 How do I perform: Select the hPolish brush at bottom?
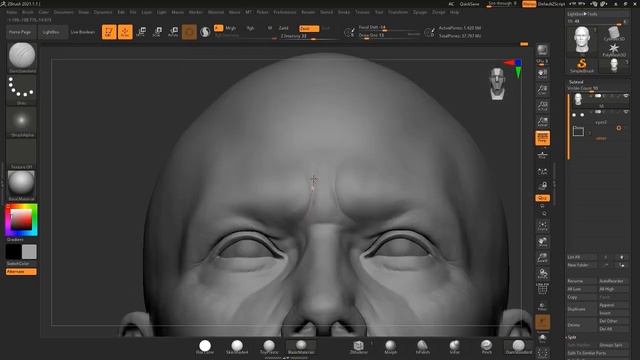422,347
